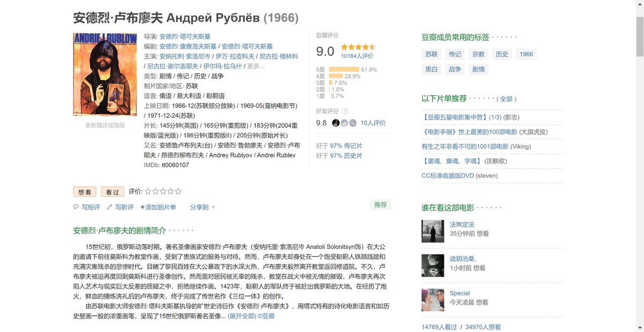Open 歲朝滄桑's avatar thumbnail
Image resolution: width=644 pixels, height=332 pixels.
(x=433, y=265)
